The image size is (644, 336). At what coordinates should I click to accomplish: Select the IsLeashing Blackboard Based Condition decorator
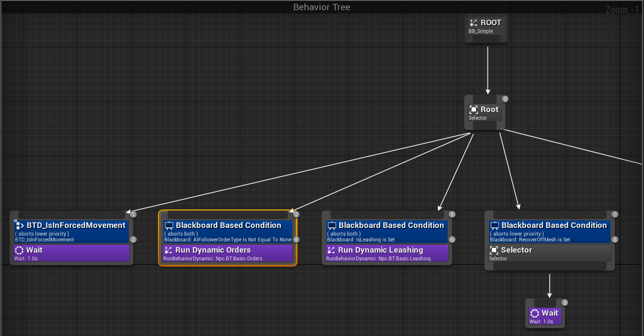(386, 231)
